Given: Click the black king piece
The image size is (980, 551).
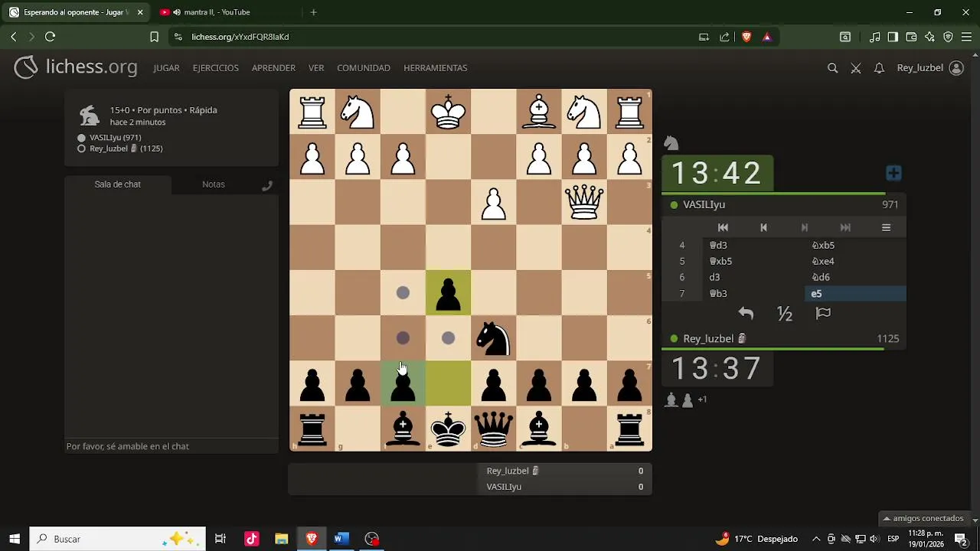Looking at the screenshot, I should point(449,429).
